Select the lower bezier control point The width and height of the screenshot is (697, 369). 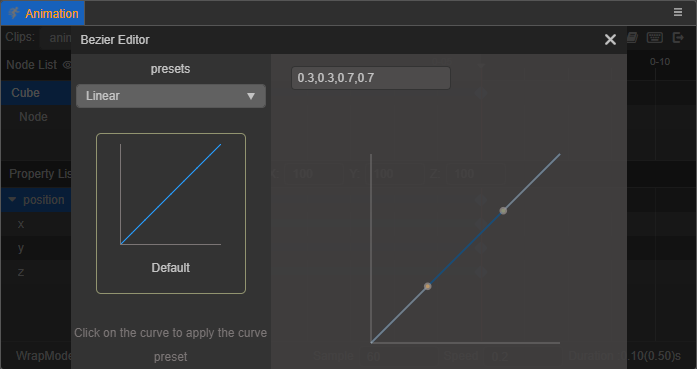(x=428, y=286)
